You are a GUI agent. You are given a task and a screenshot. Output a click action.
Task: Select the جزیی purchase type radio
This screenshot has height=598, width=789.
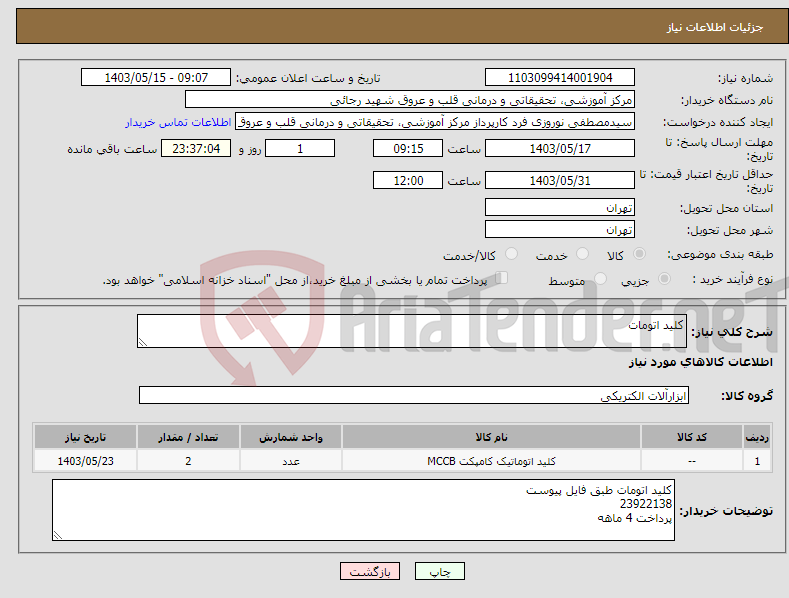[x=664, y=278]
